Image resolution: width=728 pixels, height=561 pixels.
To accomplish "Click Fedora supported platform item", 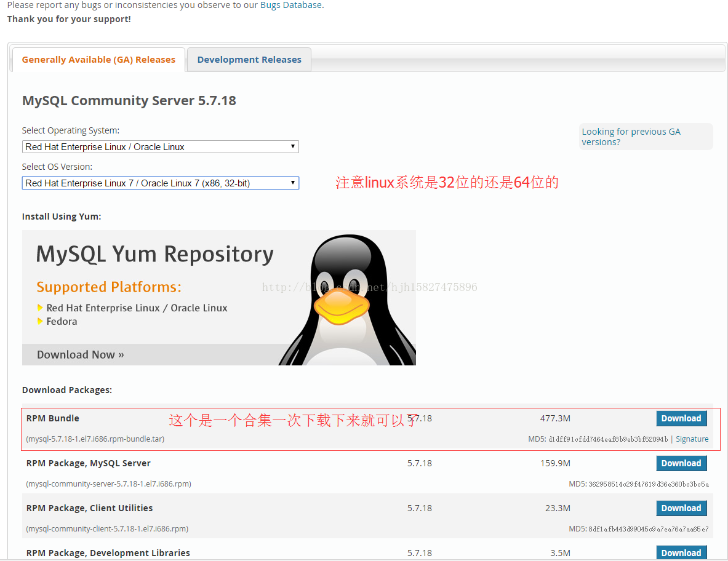I will [62, 322].
